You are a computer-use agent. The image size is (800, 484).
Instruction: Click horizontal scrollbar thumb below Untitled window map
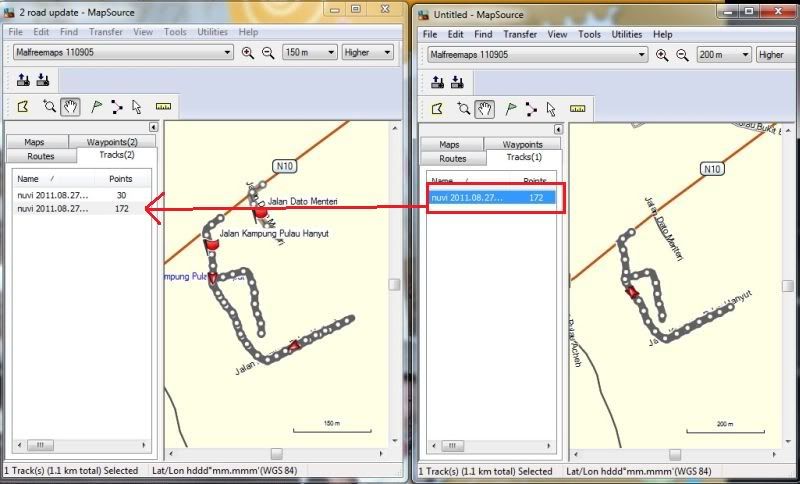674,454
